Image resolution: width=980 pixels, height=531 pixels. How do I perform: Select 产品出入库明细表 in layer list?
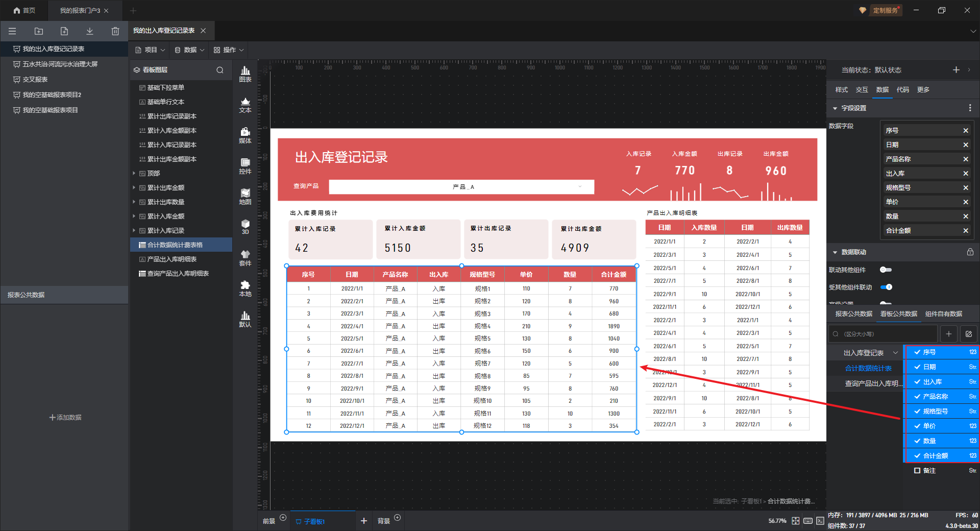(x=171, y=259)
